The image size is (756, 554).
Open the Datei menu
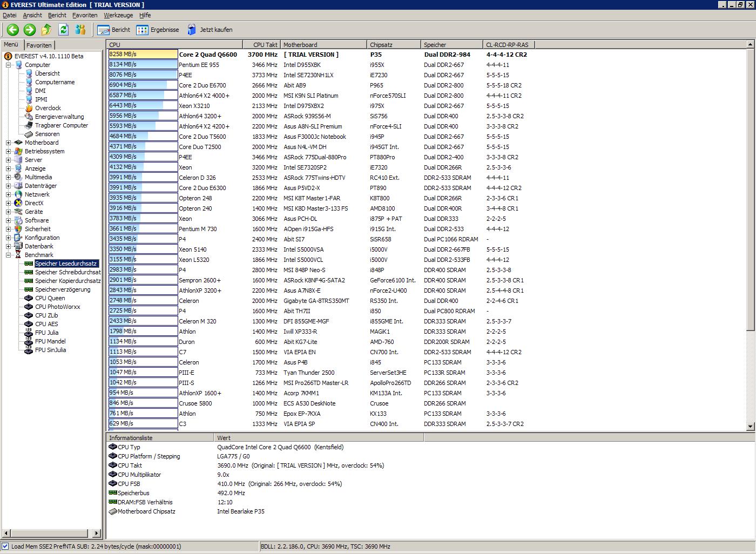10,15
